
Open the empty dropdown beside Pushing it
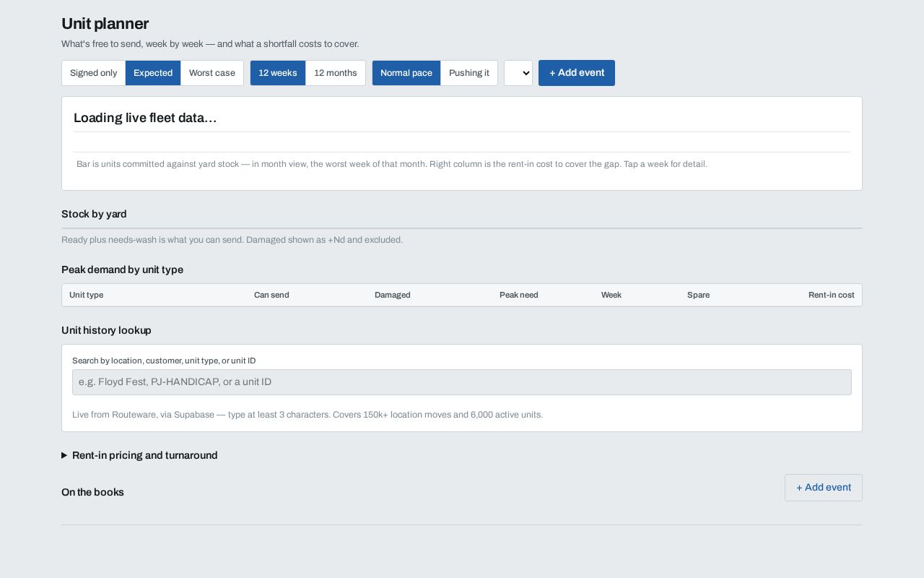point(518,73)
